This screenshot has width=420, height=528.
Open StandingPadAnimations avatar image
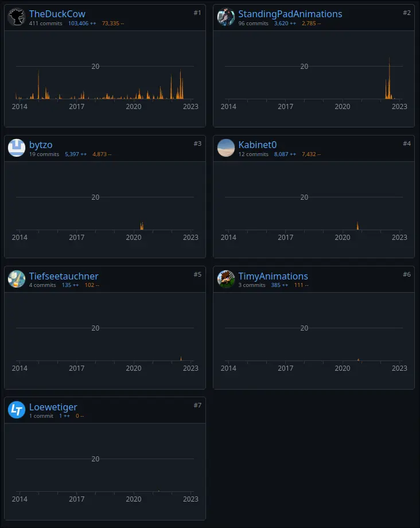tap(226, 17)
